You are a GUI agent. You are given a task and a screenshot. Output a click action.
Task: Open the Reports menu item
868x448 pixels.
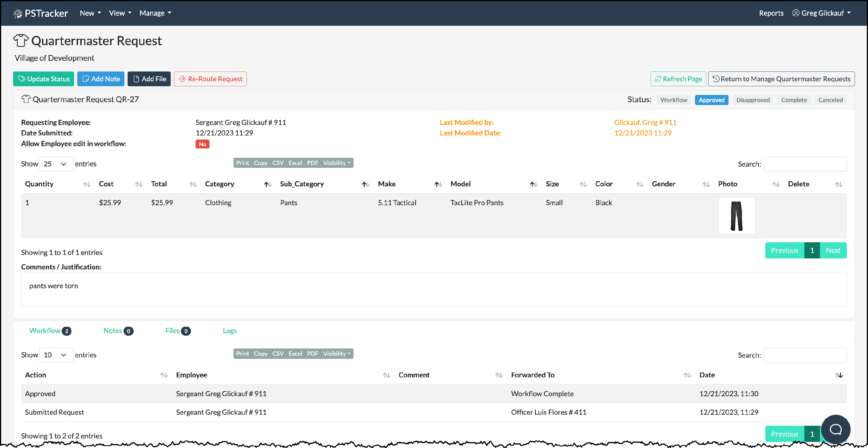point(771,13)
